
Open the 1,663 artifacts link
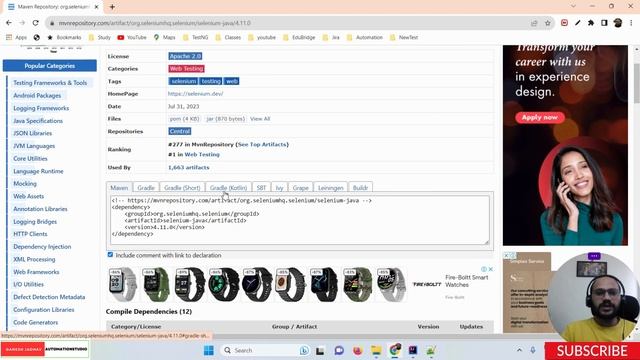click(x=189, y=167)
